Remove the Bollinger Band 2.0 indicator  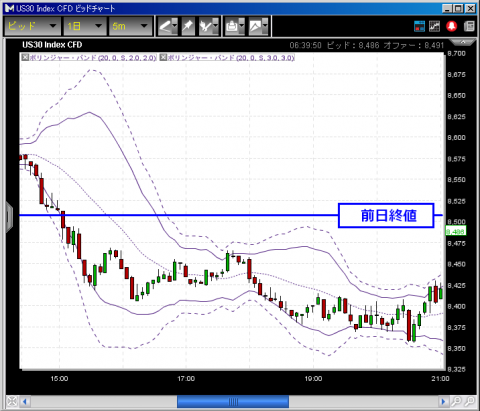[25, 57]
